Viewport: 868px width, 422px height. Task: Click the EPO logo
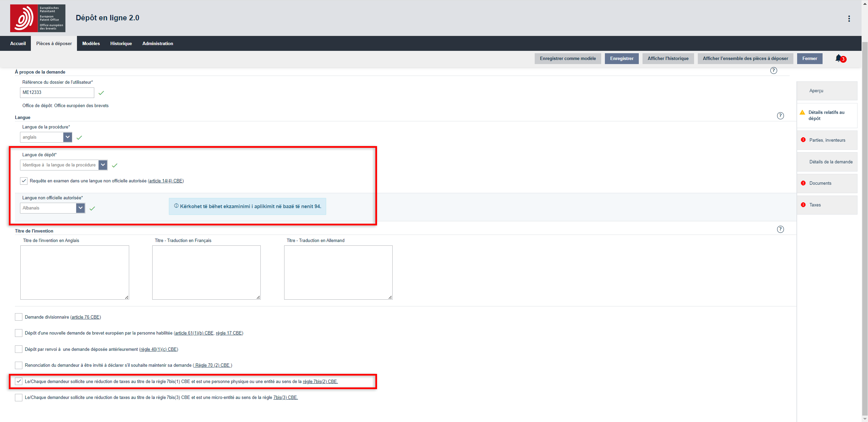pyautogui.click(x=38, y=18)
